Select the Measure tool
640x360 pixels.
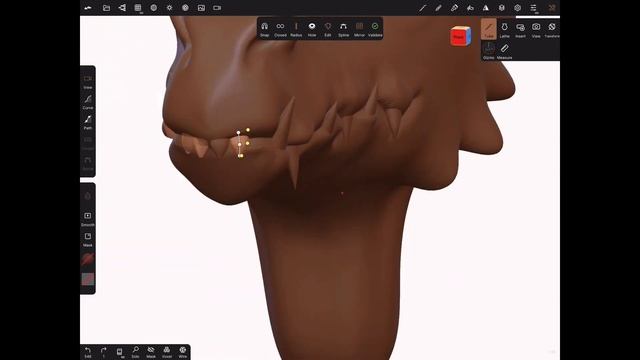504,51
